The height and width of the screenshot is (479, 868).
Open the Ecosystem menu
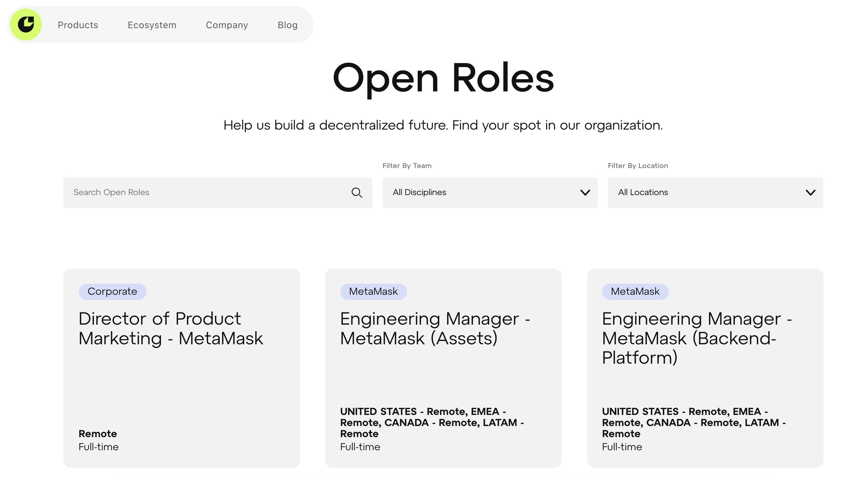pos(152,25)
